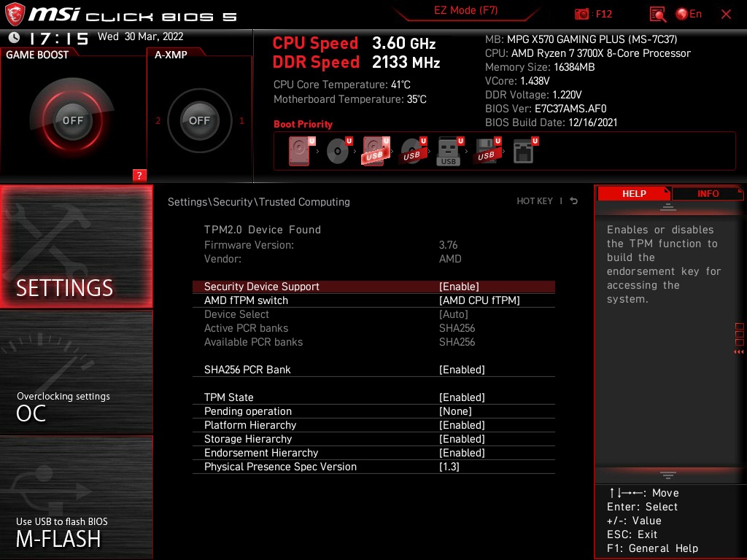Switch to EZ Mode (F7)
The width and height of the screenshot is (747, 560).
click(x=467, y=11)
